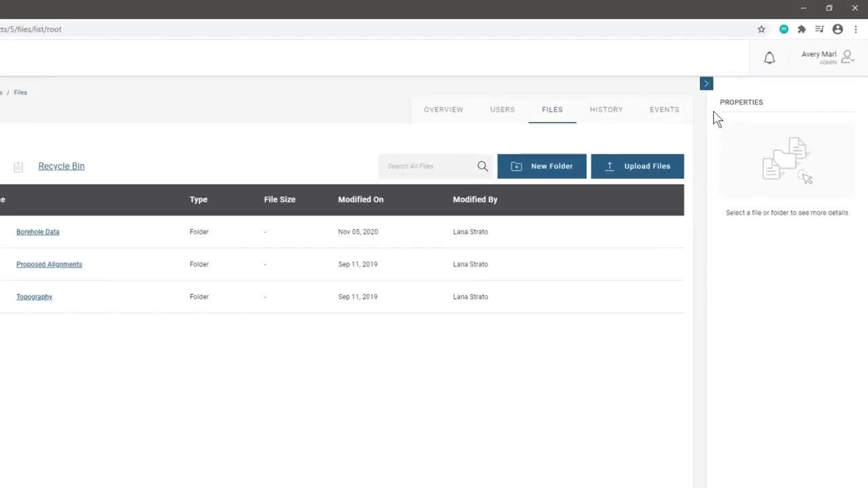
Task: Click the Properties panel heading
Action: click(x=741, y=102)
